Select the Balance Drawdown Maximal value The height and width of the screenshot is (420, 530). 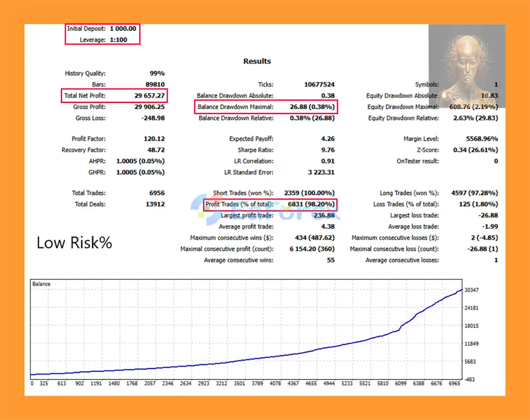(x=312, y=107)
